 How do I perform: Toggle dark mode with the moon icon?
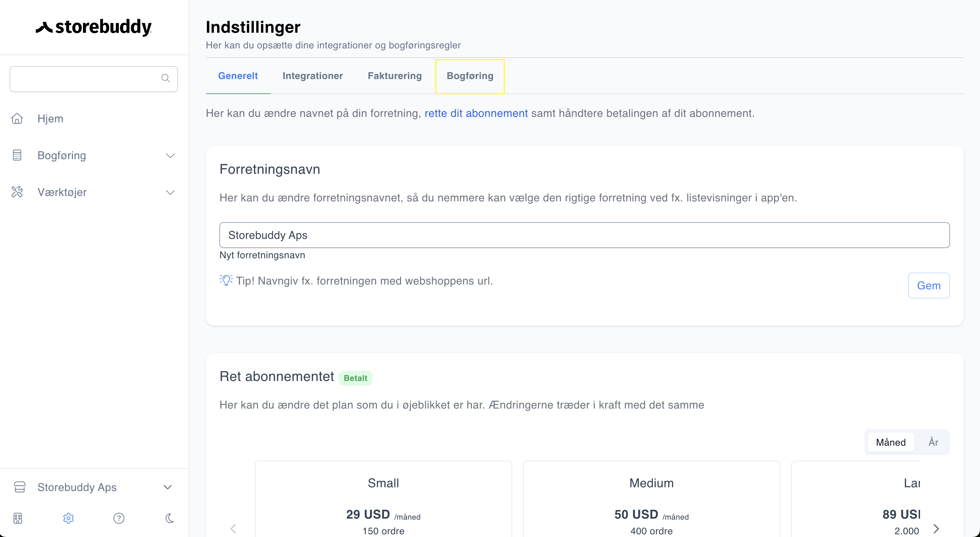(170, 518)
